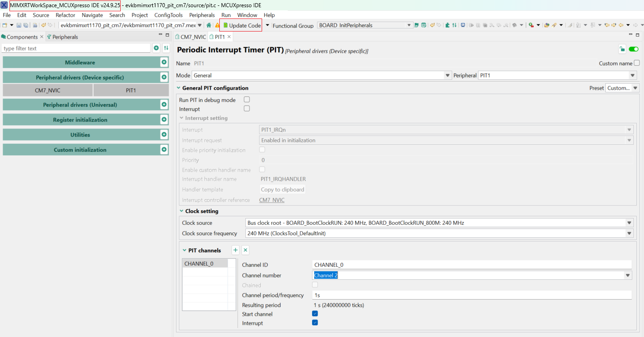Follow the CM7_NVIC interrupt controller link
644x337 pixels.
tap(272, 200)
